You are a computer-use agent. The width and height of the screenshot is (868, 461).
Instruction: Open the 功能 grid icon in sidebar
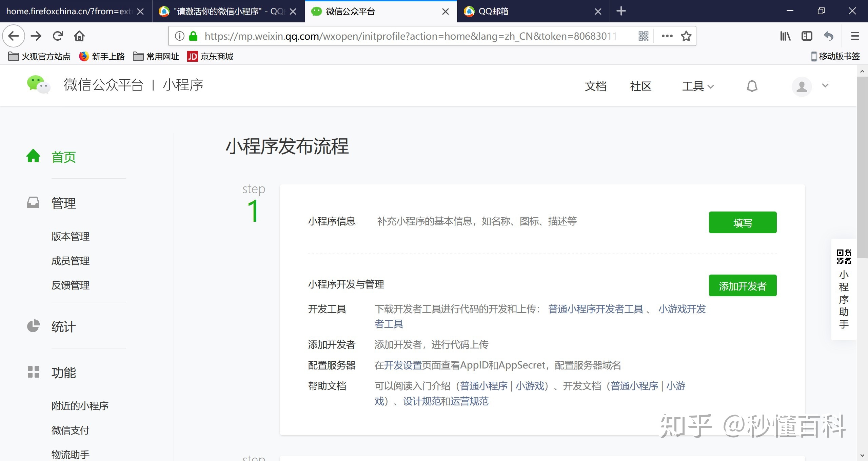(x=33, y=372)
